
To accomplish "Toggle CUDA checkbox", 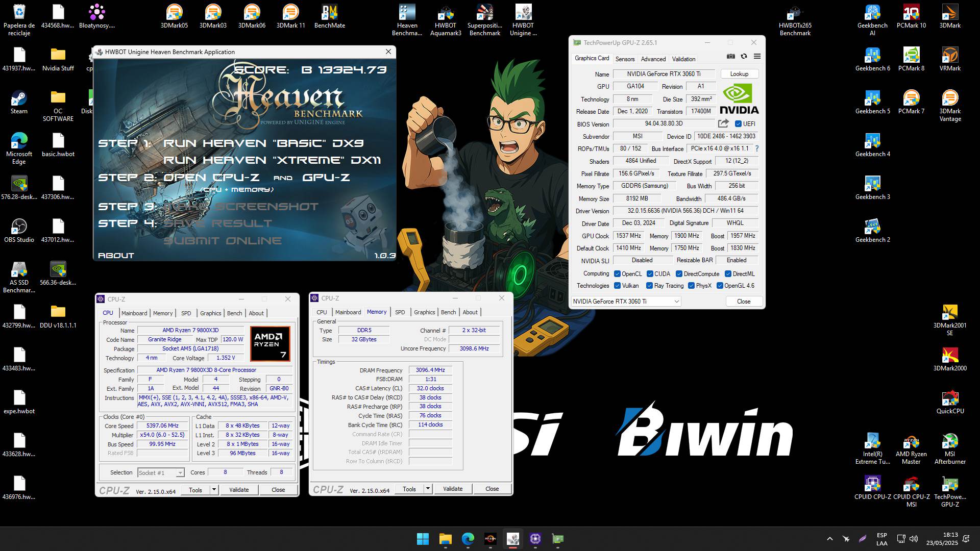I will click(650, 273).
